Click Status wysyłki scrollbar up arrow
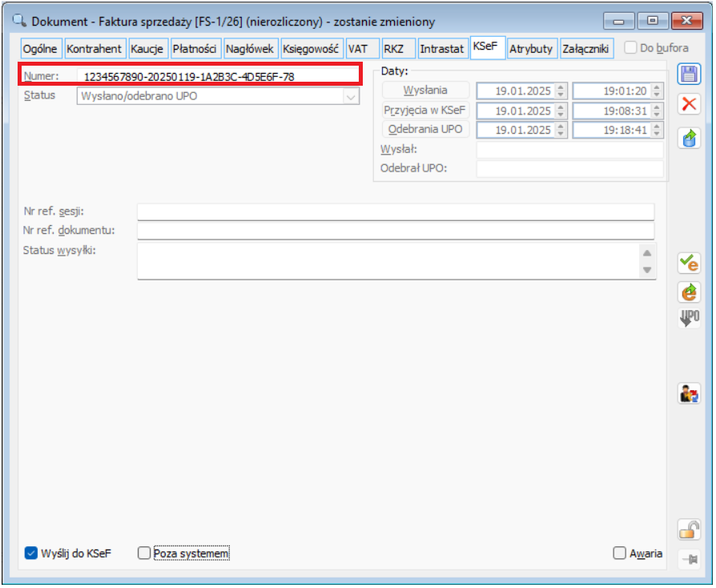This screenshot has width=716, height=588. tap(647, 253)
